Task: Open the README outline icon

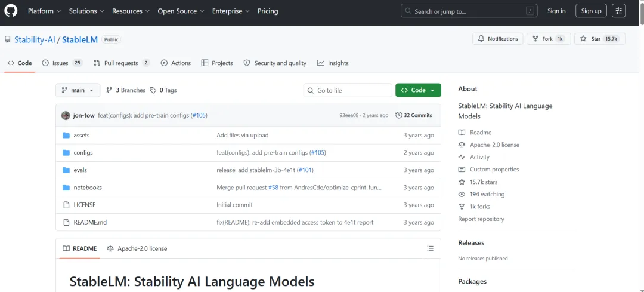Action: point(430,248)
